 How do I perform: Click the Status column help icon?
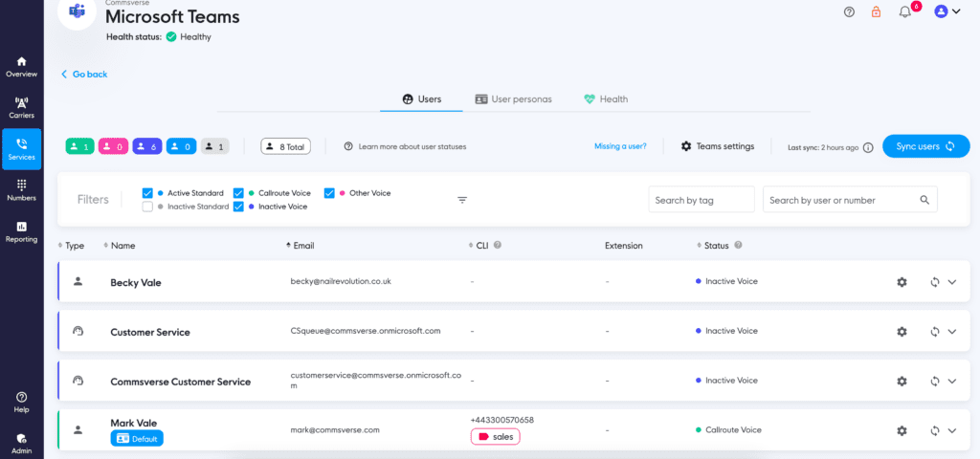coord(738,246)
